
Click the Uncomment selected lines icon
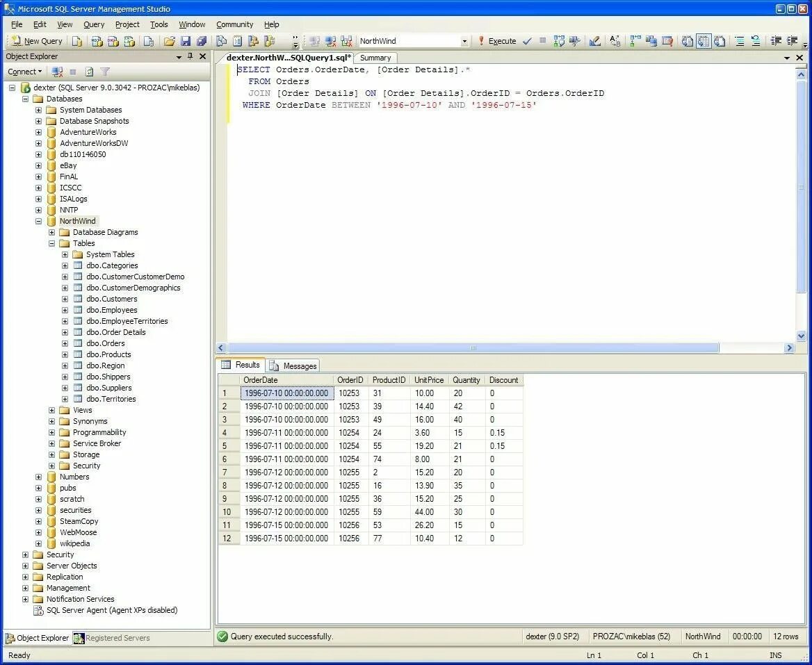tap(756, 41)
